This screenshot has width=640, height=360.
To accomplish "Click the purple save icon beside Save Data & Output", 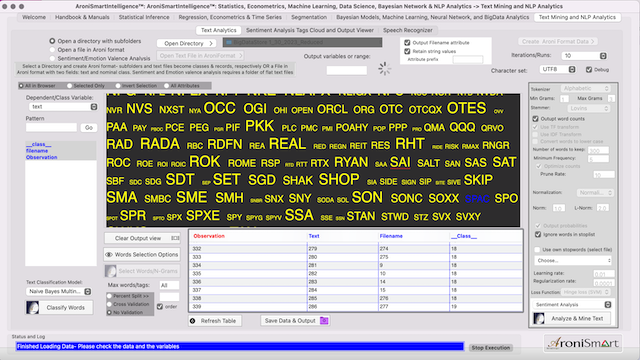I will pos(324,321).
